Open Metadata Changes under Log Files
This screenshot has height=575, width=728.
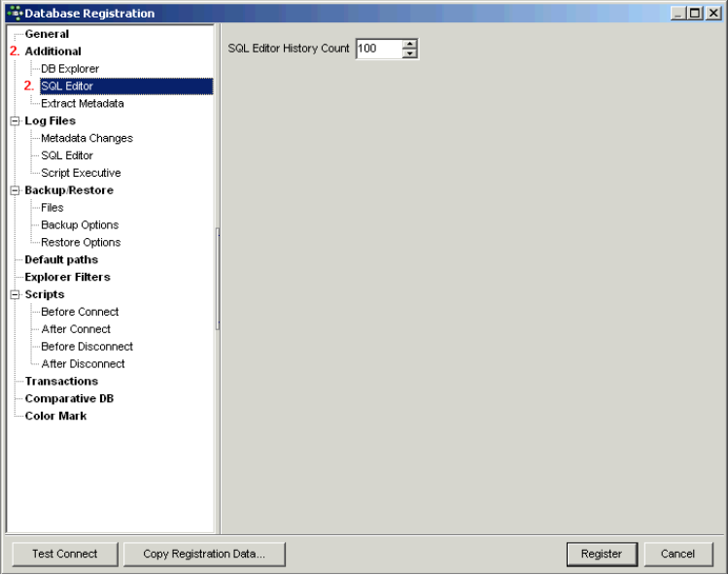tap(87, 138)
